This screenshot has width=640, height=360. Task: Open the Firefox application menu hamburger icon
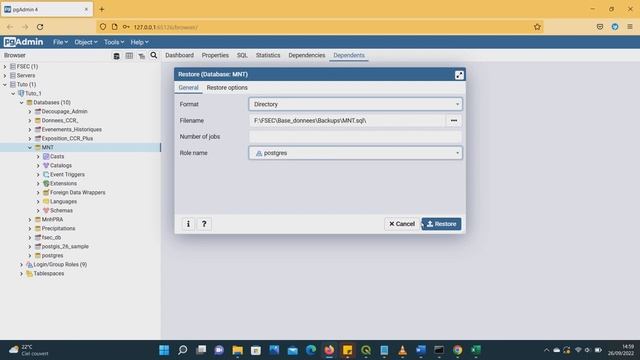click(630, 27)
